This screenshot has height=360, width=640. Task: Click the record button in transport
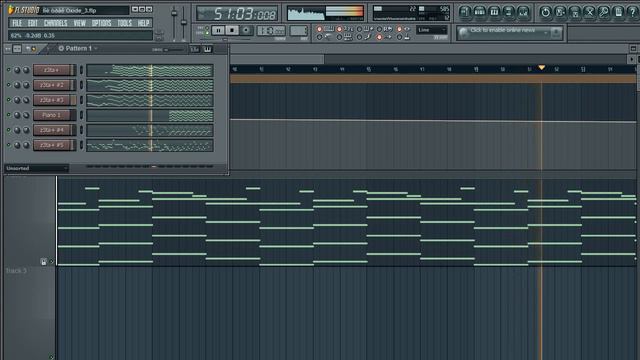pos(246,30)
